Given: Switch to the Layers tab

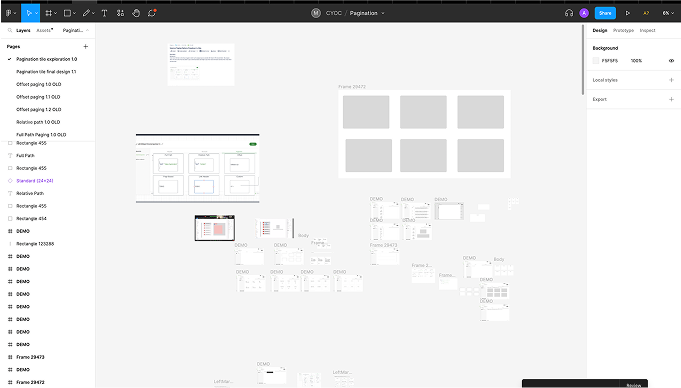Looking at the screenshot, I should pos(23,30).
